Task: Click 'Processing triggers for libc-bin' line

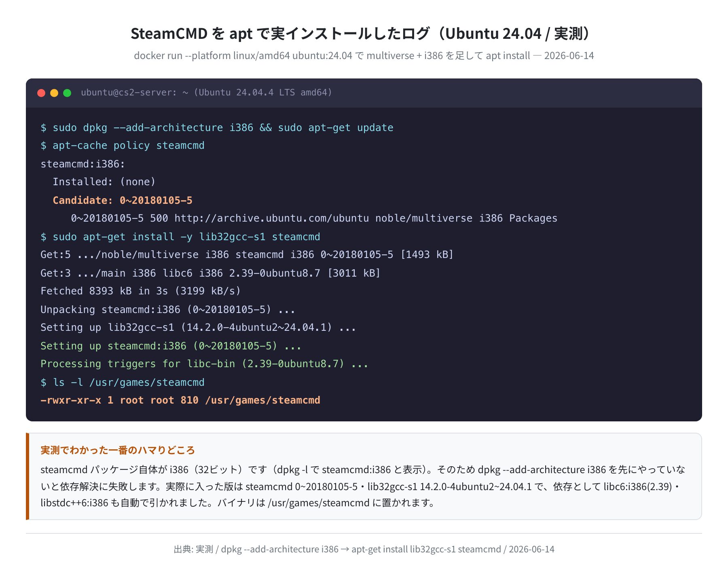Action: 204,364
